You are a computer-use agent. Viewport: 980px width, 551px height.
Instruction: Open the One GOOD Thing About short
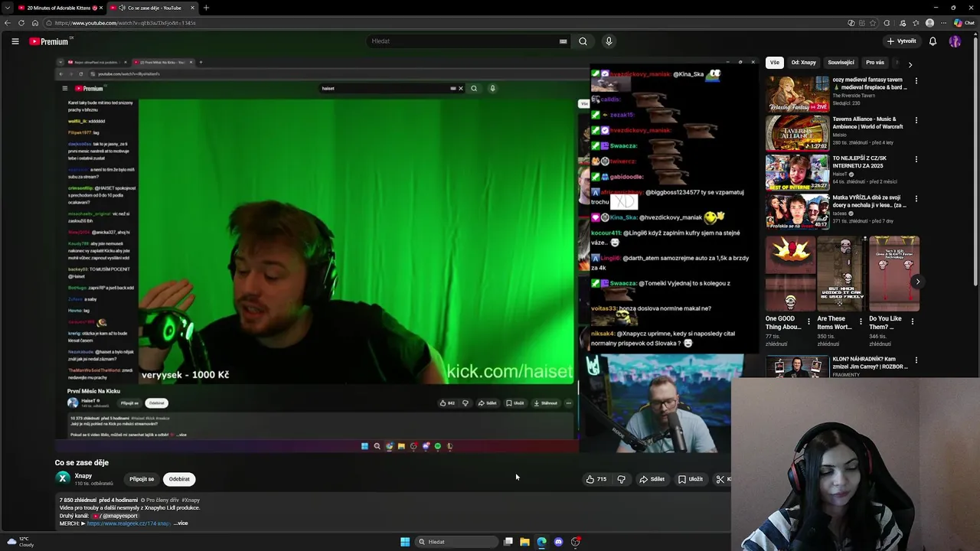tap(790, 273)
